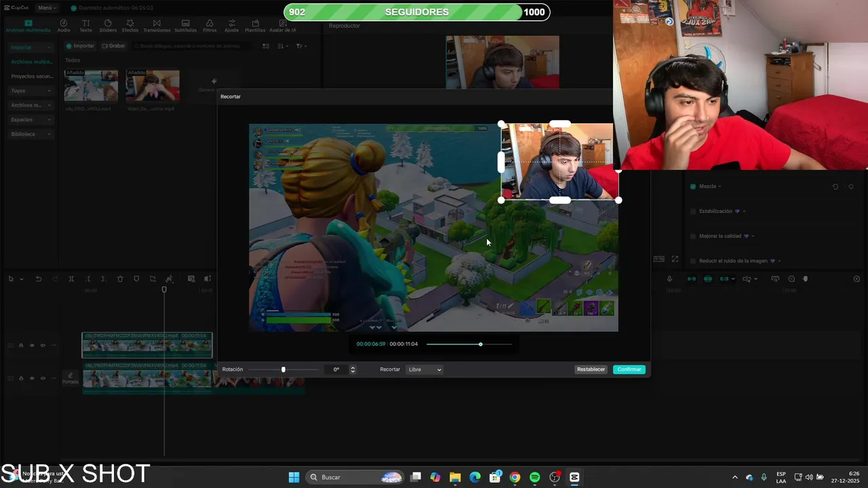Click the timeline zoom out icon

[791, 279]
